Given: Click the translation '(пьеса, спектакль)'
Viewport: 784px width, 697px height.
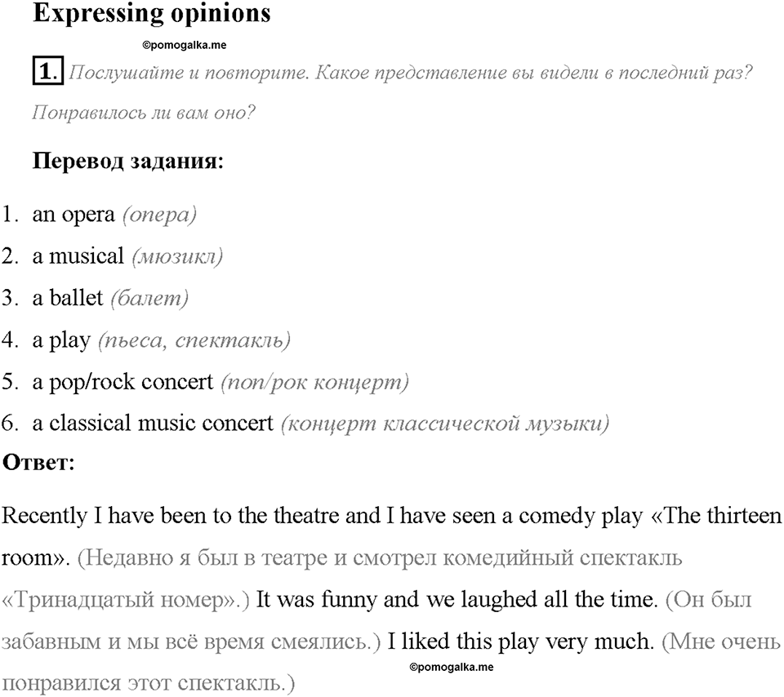Looking at the screenshot, I should (x=194, y=341).
